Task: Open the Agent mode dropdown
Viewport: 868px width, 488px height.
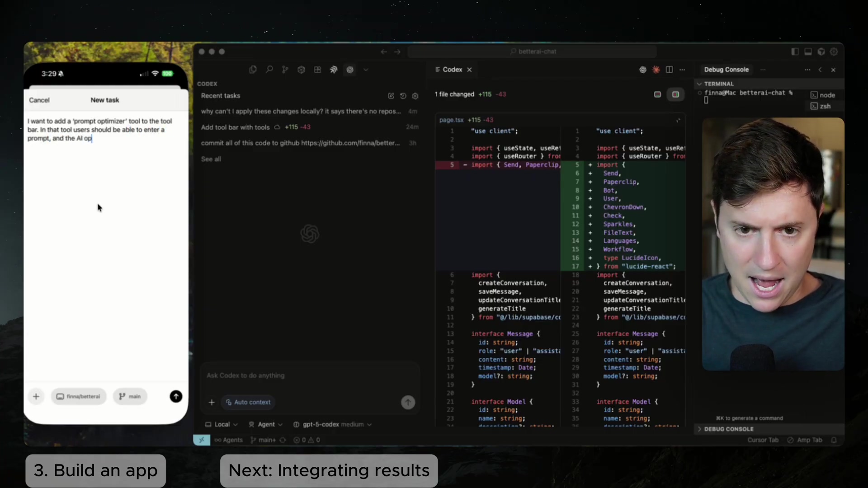Action: click(x=266, y=424)
